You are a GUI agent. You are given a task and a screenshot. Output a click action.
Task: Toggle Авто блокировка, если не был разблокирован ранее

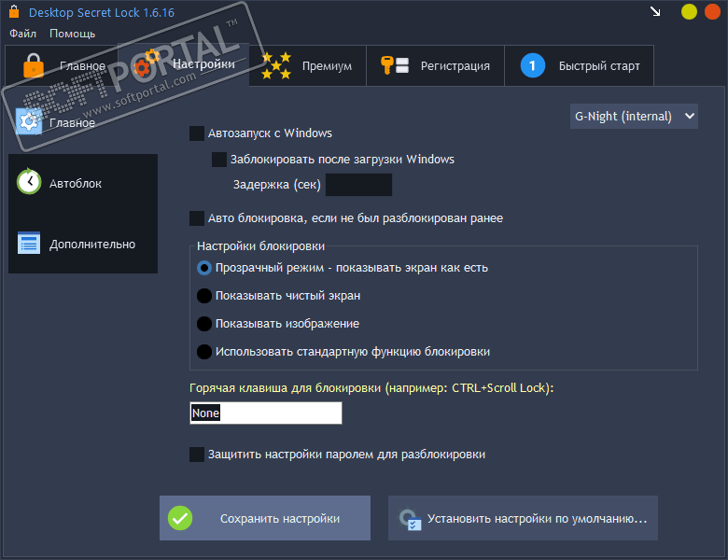(197, 218)
